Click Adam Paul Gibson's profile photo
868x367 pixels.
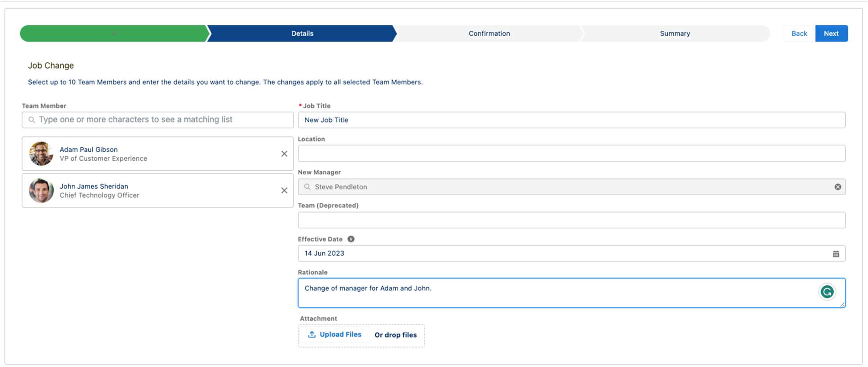(41, 154)
